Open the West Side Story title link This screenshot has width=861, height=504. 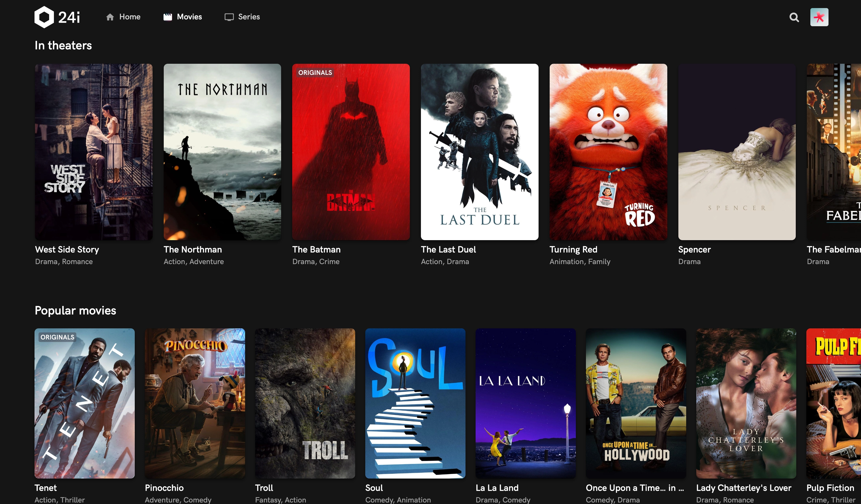click(x=67, y=249)
